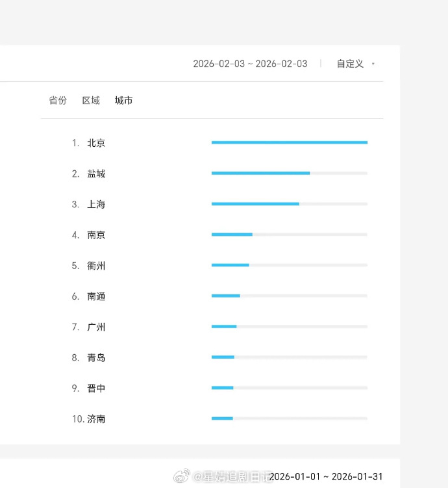This screenshot has height=488, width=448.
Task: Select 上海 in the ranking list
Action: point(96,204)
